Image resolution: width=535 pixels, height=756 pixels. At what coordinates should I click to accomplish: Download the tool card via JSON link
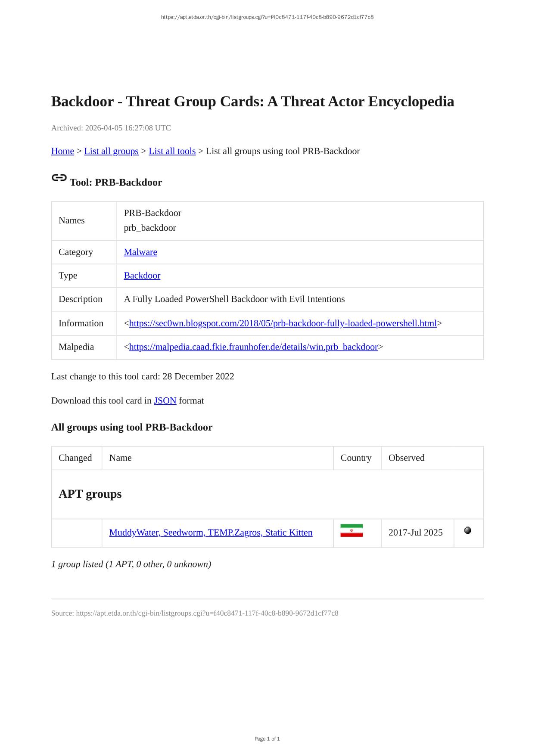click(x=165, y=401)
